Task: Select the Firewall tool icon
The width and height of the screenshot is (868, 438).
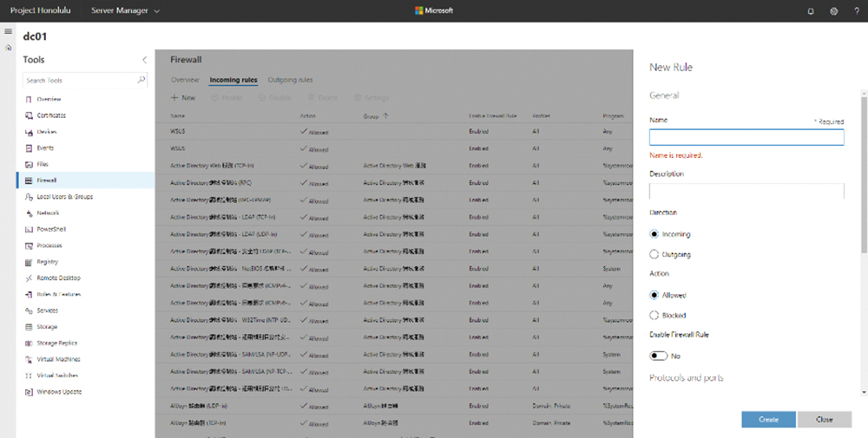Action: (29, 180)
